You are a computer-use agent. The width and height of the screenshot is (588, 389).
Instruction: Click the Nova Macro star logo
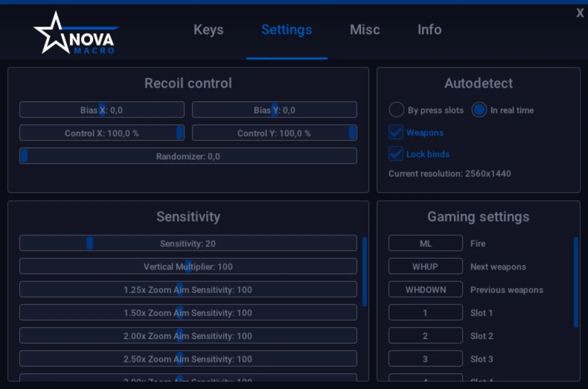click(76, 33)
